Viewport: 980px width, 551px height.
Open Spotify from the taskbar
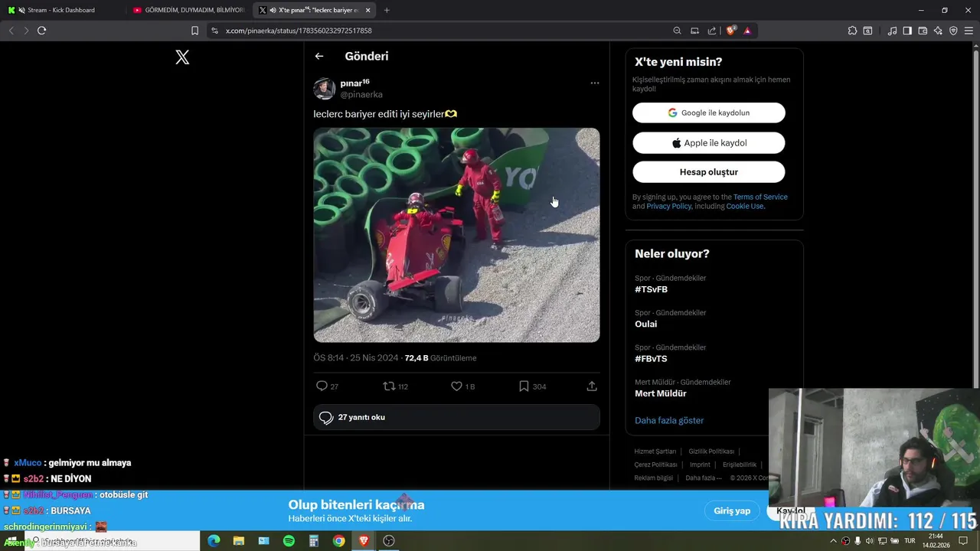point(289,541)
